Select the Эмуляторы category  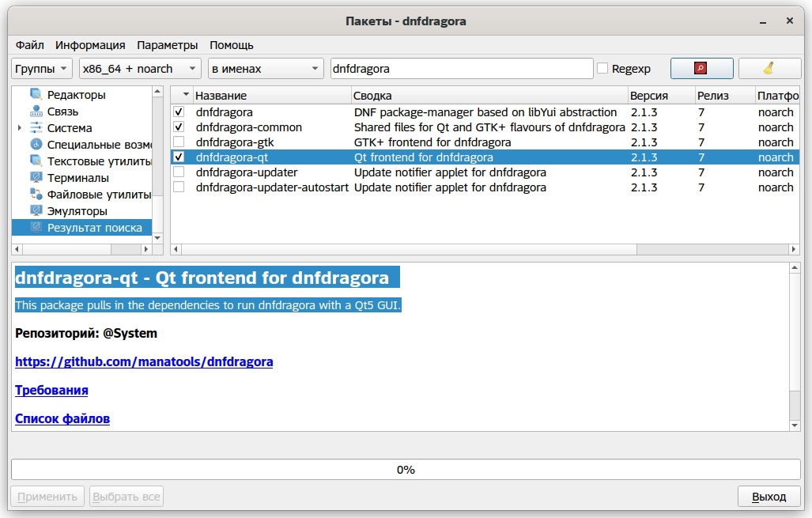pyautogui.click(x=77, y=211)
